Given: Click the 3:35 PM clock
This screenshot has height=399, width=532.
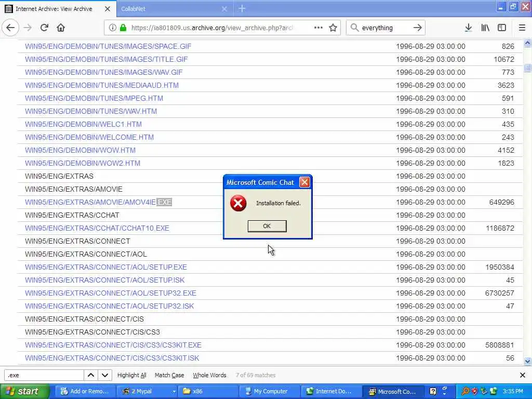Looking at the screenshot, I should (x=513, y=391).
